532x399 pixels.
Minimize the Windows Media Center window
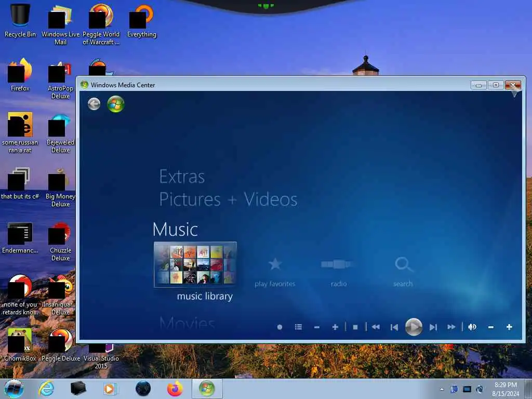(x=478, y=85)
